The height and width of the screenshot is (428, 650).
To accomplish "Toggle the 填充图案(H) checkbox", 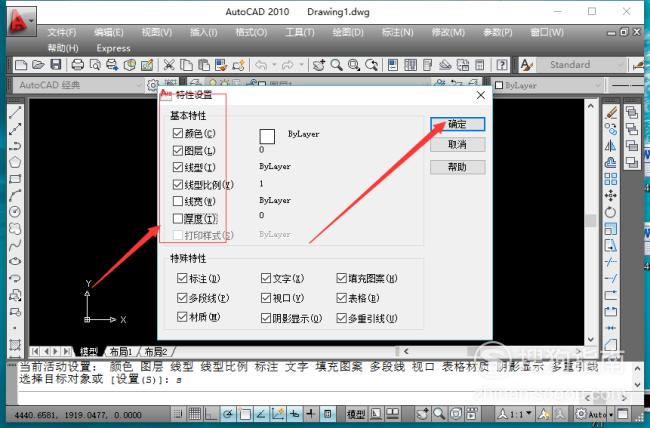I will pyautogui.click(x=342, y=278).
